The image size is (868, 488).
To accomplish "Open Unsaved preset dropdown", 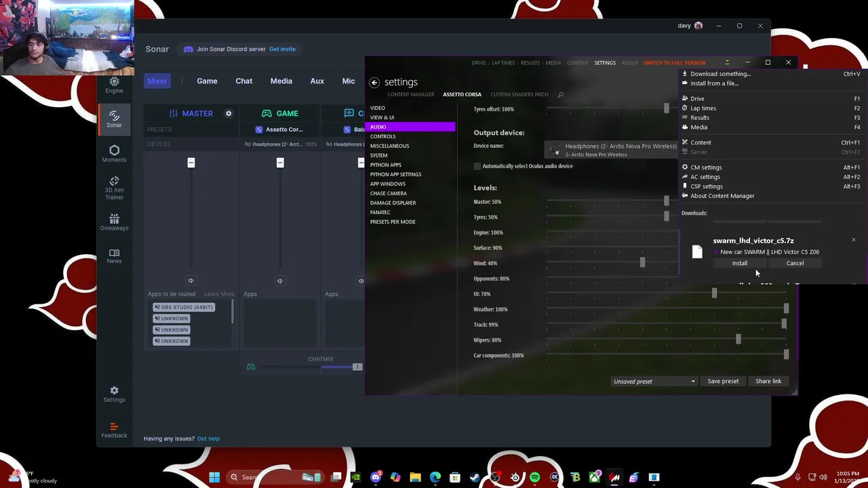I will click(x=654, y=381).
